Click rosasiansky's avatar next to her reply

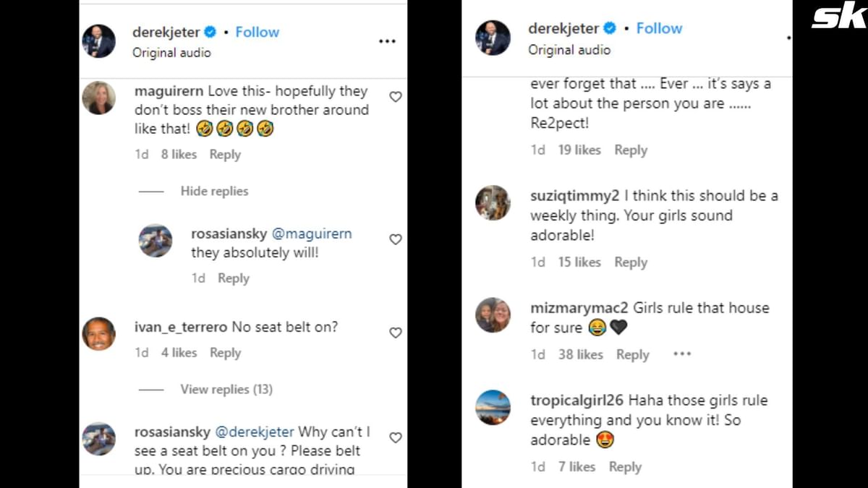[156, 239]
